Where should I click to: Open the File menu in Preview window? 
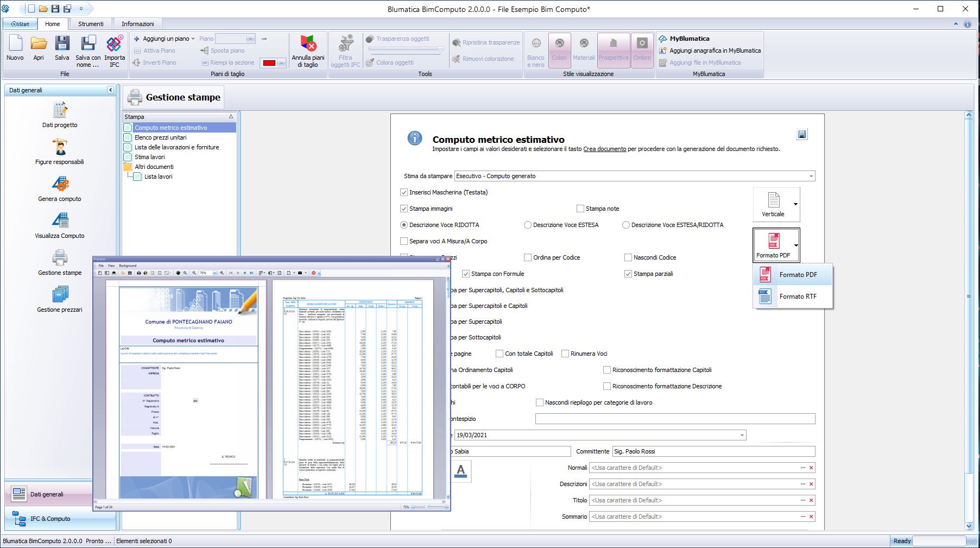(101, 266)
